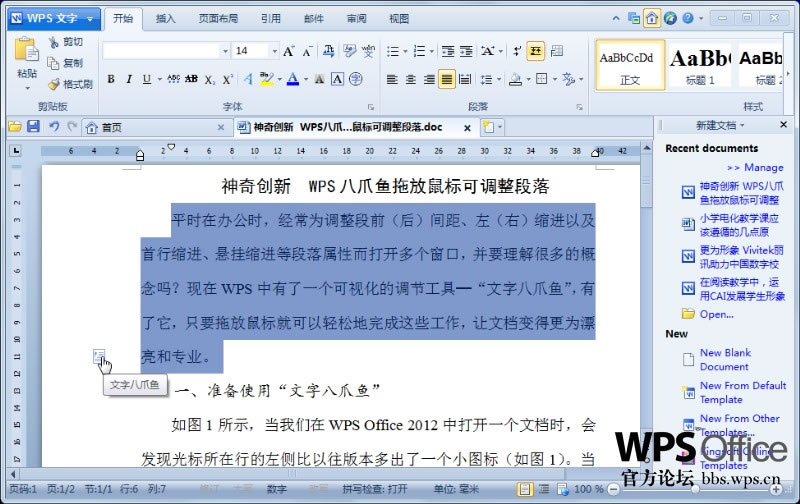This screenshot has height=504, width=800.
Task: Click the grow font size icon
Action: [x=288, y=51]
